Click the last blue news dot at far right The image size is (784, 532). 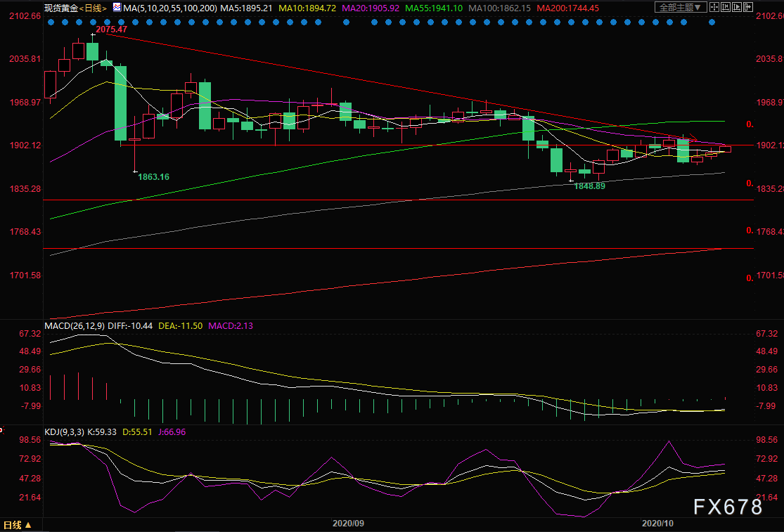point(712,22)
